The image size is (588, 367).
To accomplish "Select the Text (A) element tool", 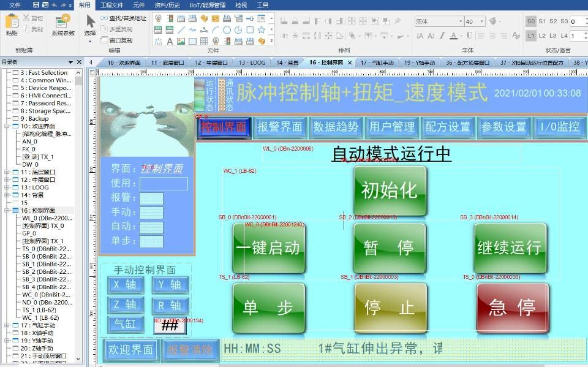I will point(170,41).
